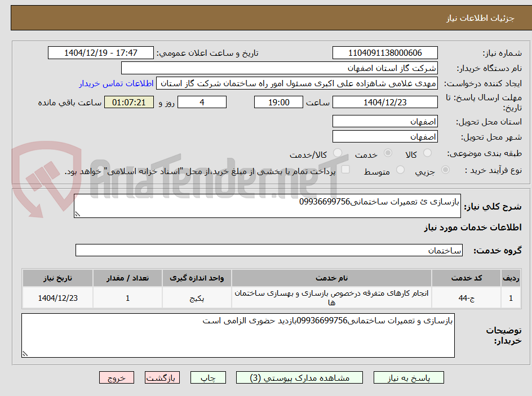Click service code cell ج-44
Screen dimensions: 532x396
pyautogui.click(x=466, y=298)
